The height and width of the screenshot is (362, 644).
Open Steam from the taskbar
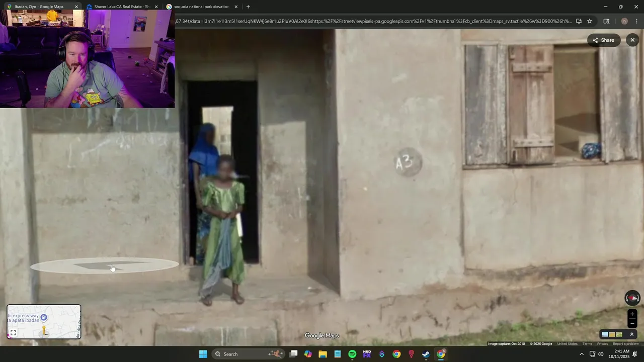coord(426,354)
